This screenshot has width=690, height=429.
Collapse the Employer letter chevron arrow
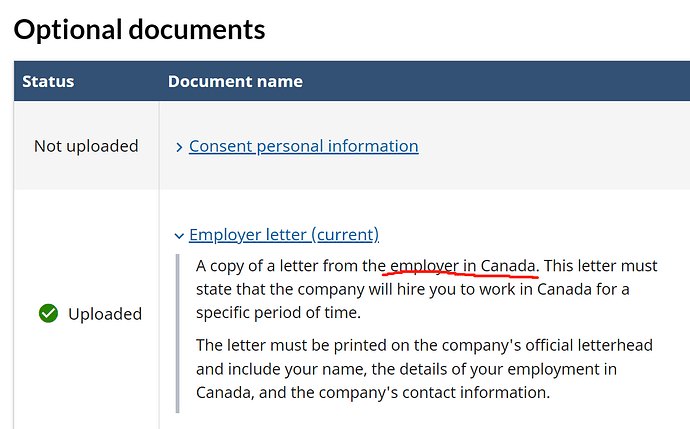(x=179, y=236)
